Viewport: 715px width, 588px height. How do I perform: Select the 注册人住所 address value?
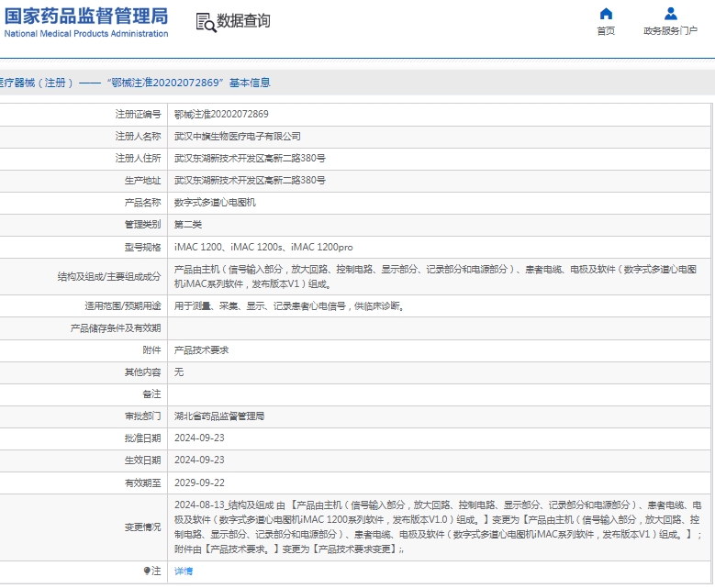pos(250,158)
